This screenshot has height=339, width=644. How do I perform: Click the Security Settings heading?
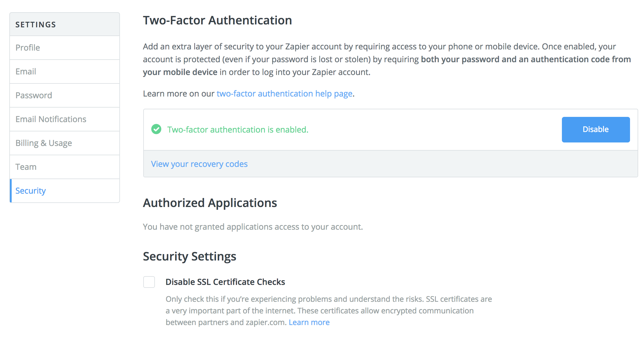[x=190, y=256]
